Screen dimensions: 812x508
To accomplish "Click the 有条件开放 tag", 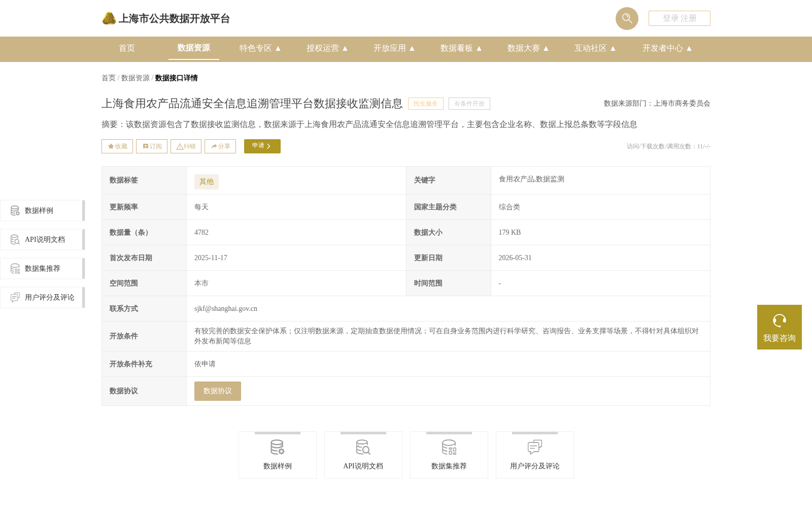I will pyautogui.click(x=469, y=104).
